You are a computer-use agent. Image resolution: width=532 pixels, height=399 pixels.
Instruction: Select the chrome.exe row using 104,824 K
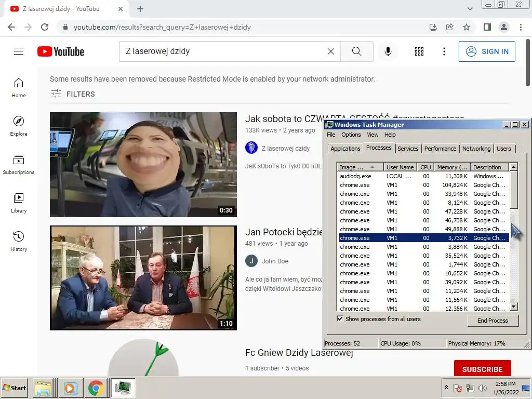coord(424,185)
